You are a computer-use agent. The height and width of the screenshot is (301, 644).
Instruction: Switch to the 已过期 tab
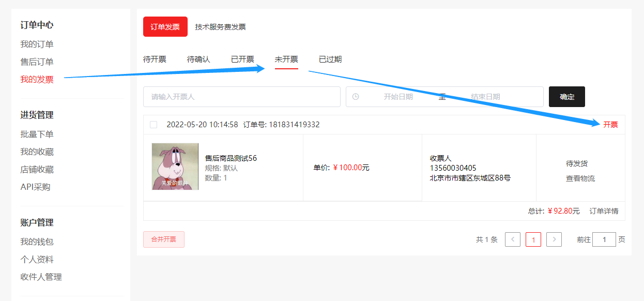click(x=330, y=59)
